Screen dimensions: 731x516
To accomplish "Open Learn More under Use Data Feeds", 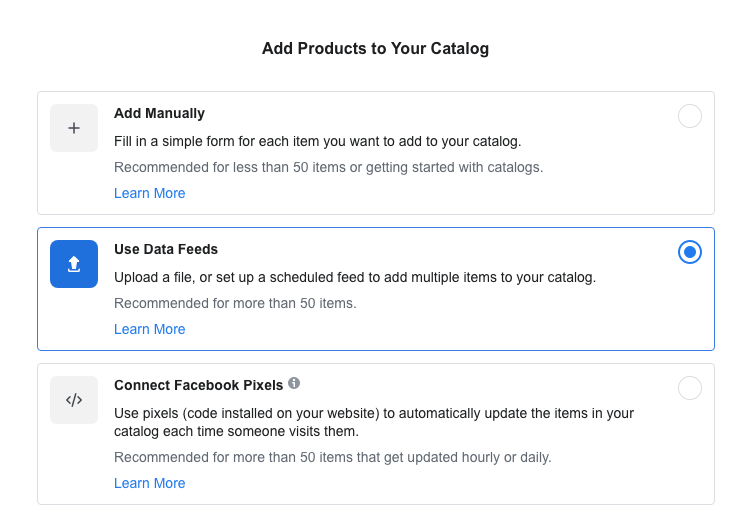I will pyautogui.click(x=149, y=329).
